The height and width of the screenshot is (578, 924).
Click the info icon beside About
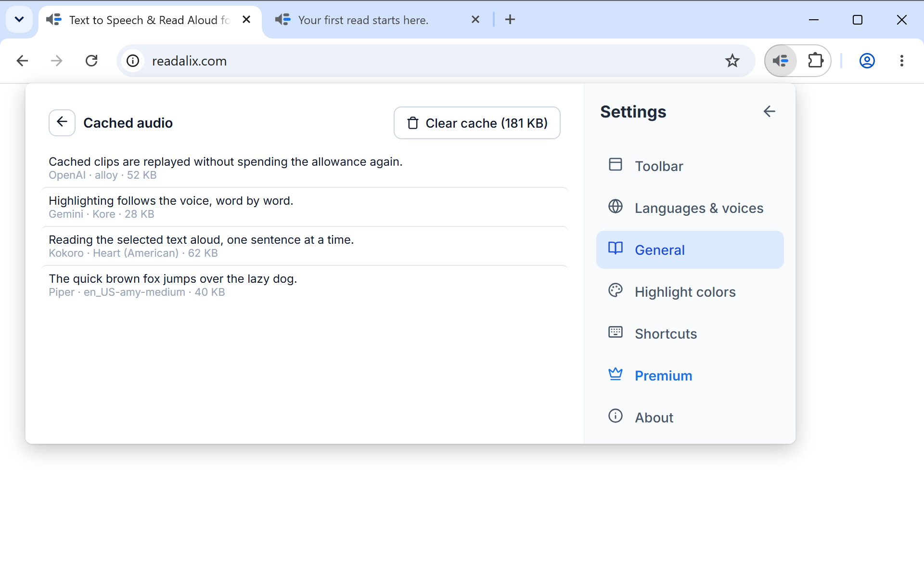click(616, 416)
